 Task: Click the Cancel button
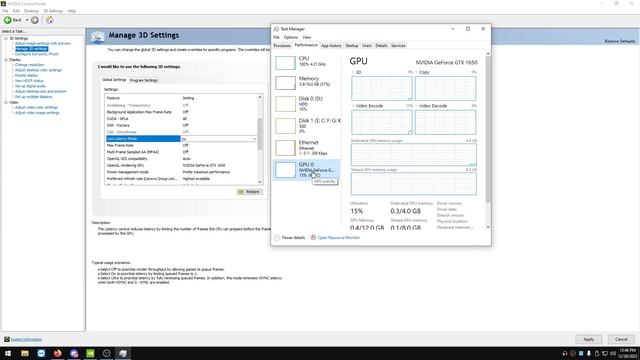click(621, 339)
